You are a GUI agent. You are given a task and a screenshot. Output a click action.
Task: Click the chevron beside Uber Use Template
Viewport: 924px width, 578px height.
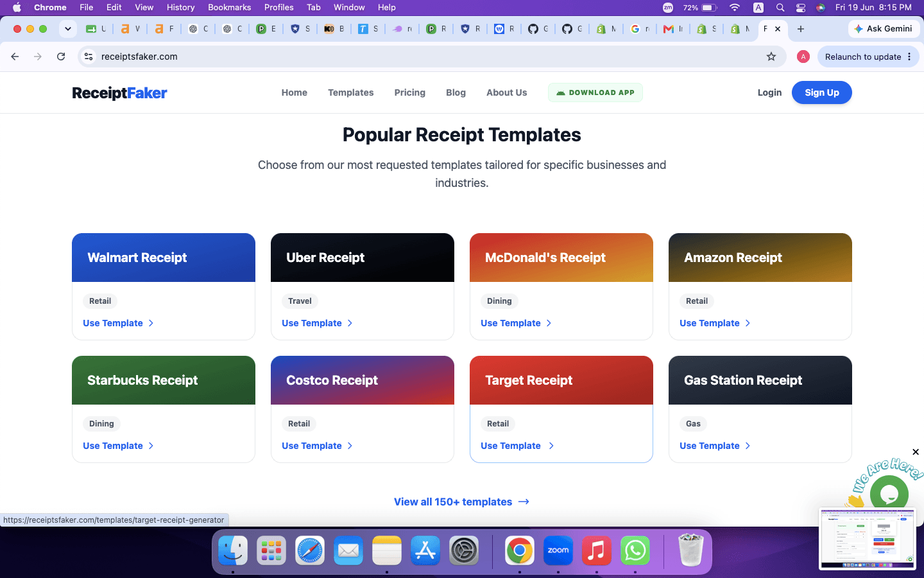[x=350, y=323]
